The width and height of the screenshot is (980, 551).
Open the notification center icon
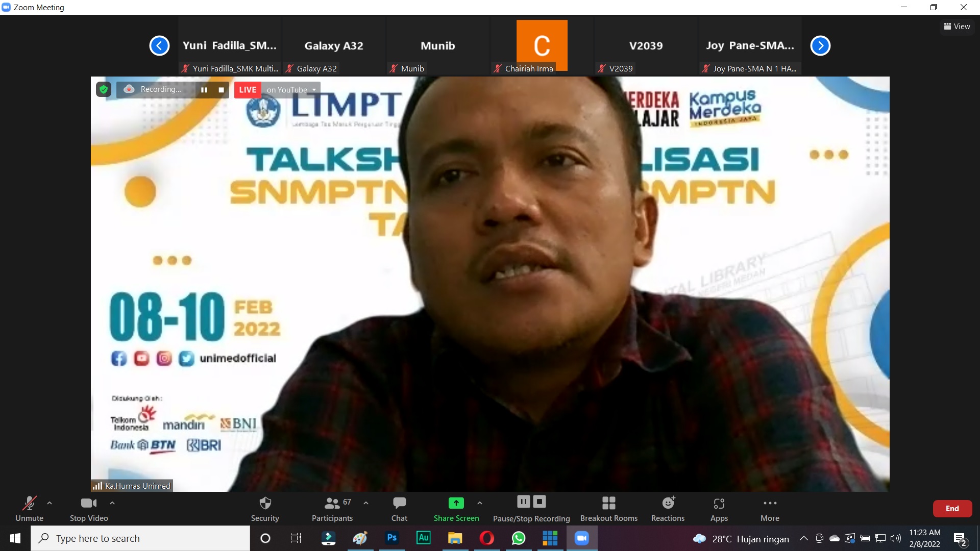[960, 538]
